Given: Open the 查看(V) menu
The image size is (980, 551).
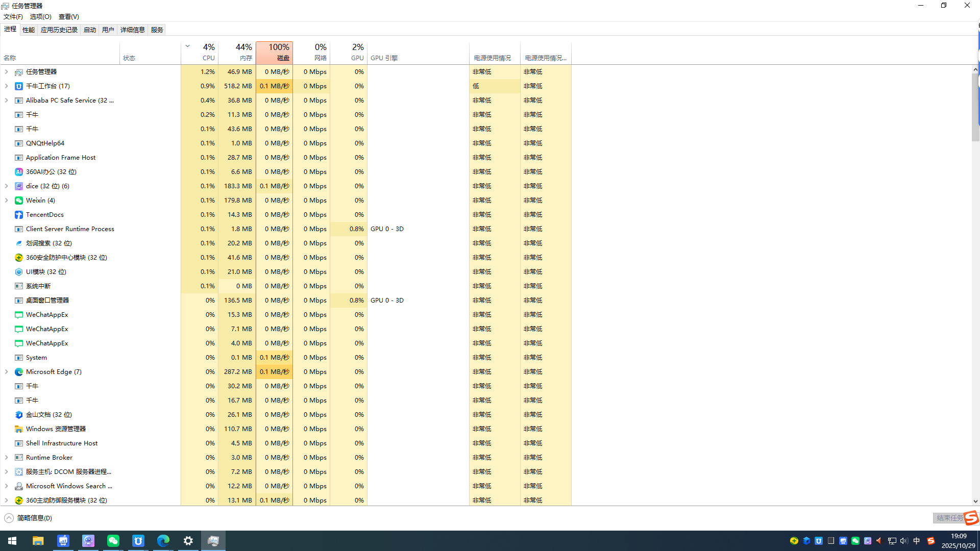Looking at the screenshot, I should (x=69, y=17).
